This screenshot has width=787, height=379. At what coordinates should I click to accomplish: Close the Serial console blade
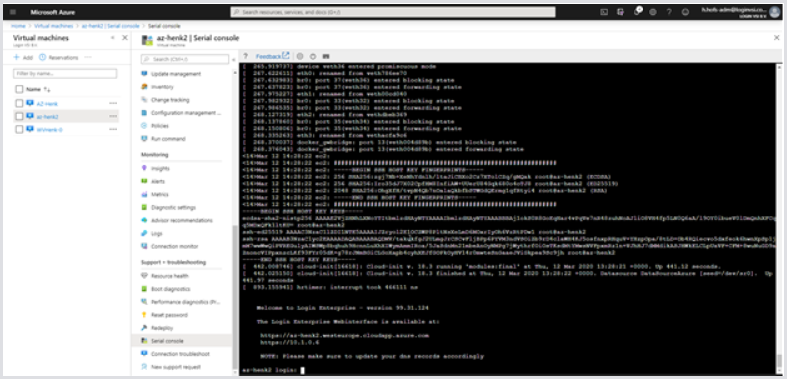(x=776, y=38)
